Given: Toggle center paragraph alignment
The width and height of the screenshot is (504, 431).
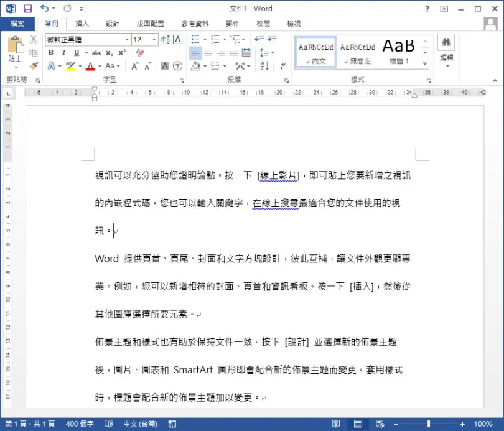Looking at the screenshot, I should (x=208, y=53).
